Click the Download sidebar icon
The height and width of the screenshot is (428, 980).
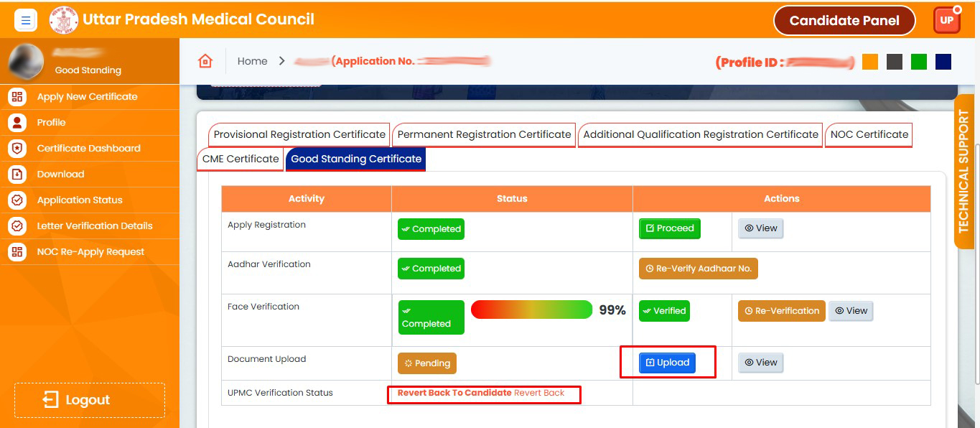click(17, 175)
